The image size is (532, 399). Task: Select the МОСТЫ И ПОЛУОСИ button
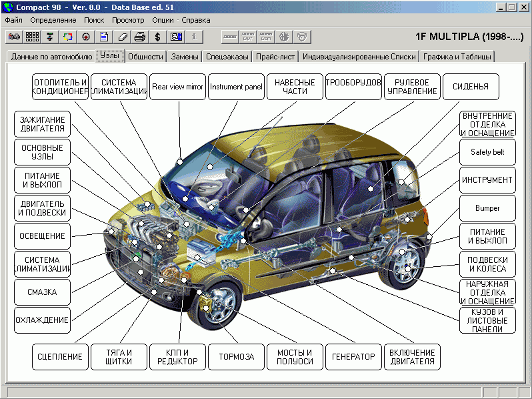(x=295, y=357)
